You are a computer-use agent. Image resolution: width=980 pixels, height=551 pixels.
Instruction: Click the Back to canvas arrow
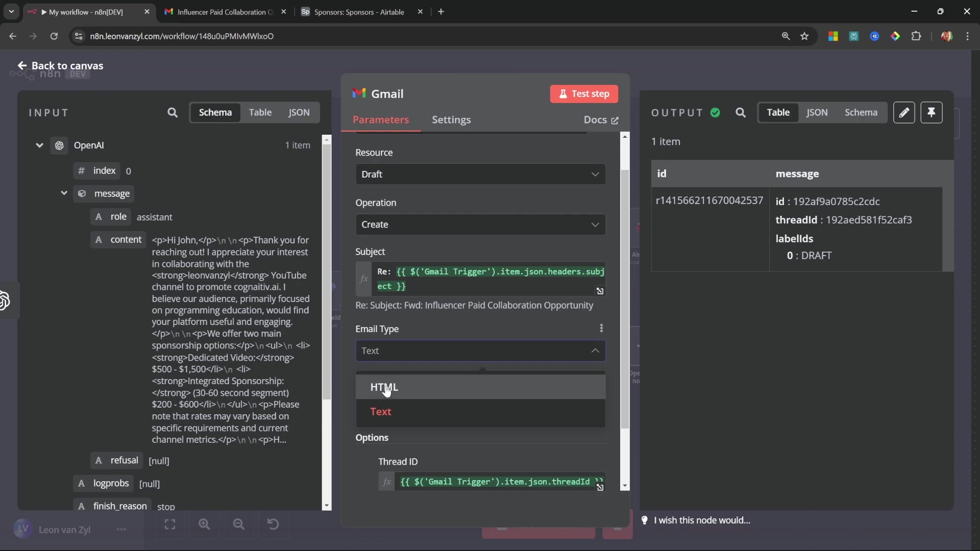point(22,66)
